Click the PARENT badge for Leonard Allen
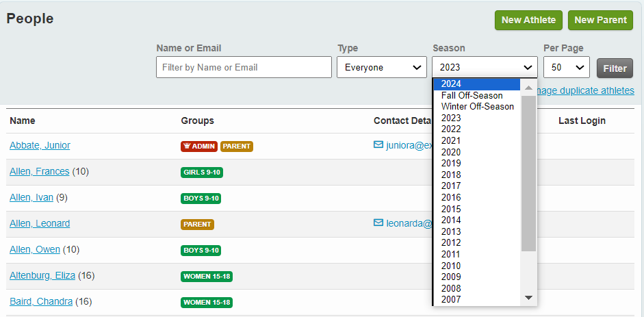644x317 pixels. 198,224
